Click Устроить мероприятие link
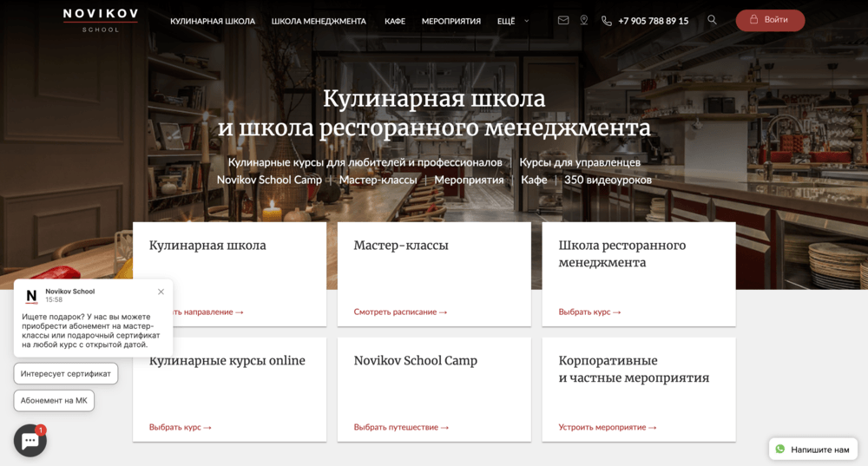Viewport: 868px width, 466px height. [x=608, y=427]
